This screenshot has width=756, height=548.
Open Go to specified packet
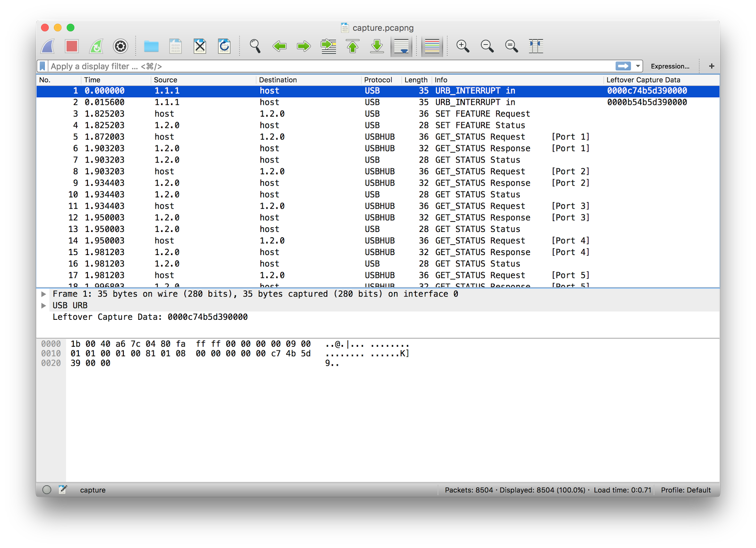point(328,46)
